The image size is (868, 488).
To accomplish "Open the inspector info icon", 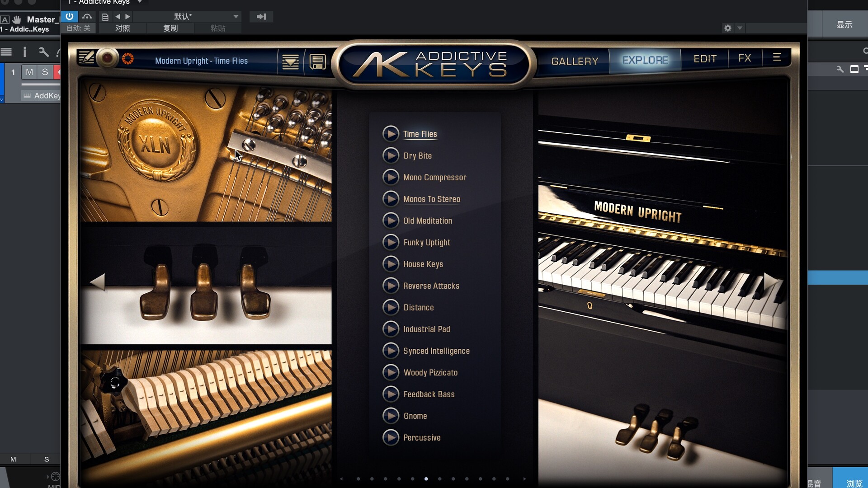I will 24,52.
